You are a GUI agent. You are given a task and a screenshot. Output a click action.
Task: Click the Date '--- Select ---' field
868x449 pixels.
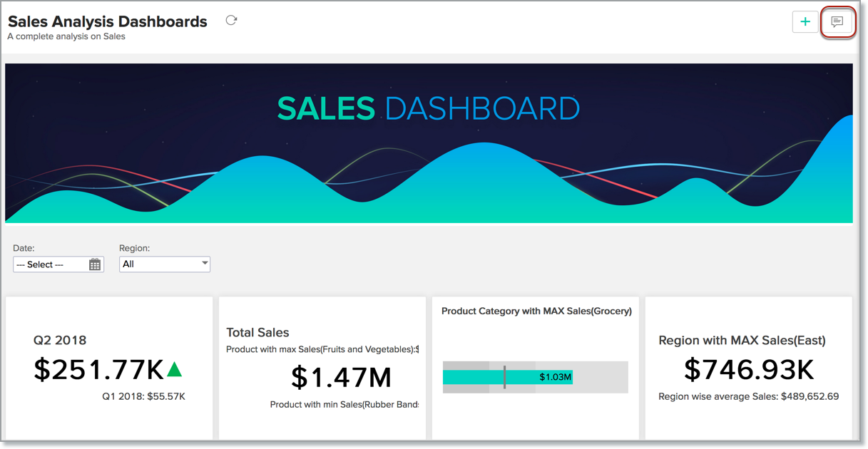[x=50, y=264]
